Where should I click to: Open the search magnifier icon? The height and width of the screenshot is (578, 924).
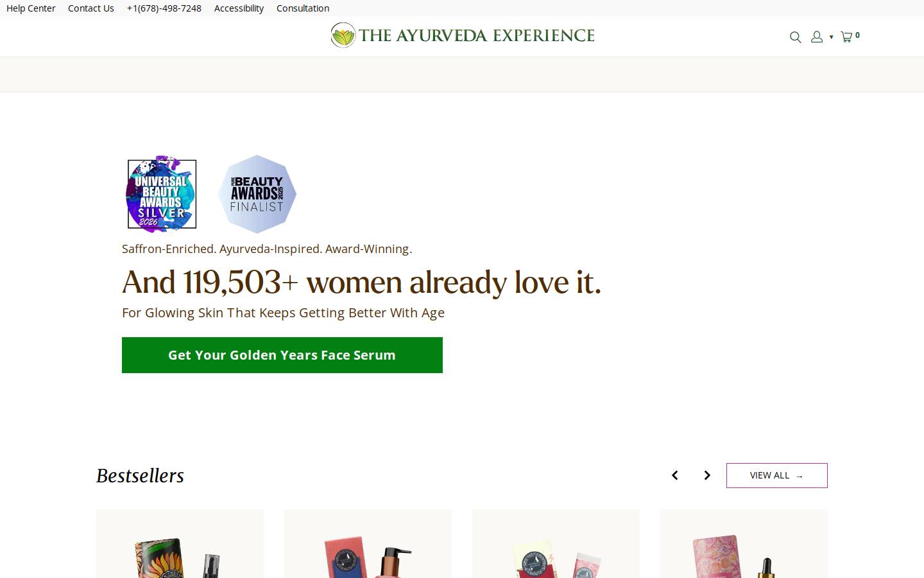pyautogui.click(x=796, y=37)
